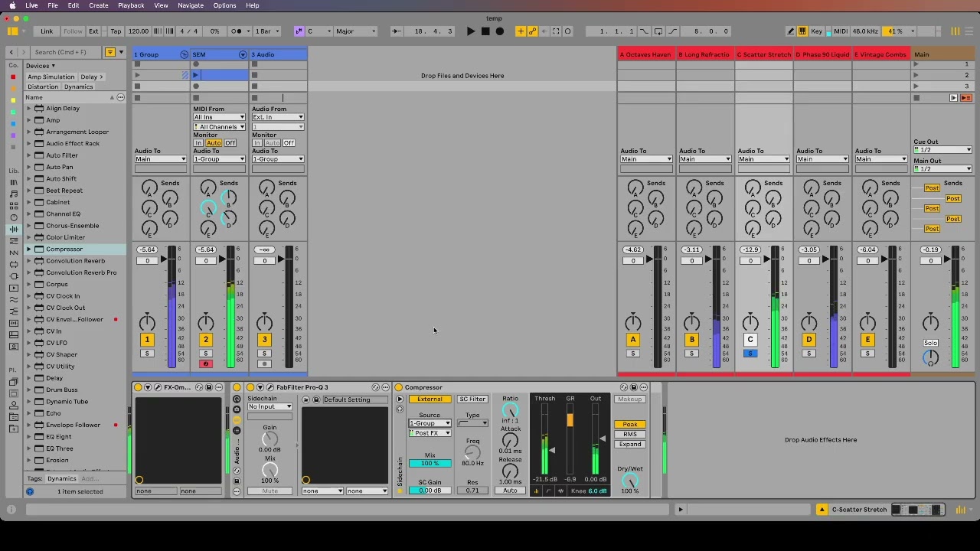Click the SEM track fold arrow
The image size is (980, 551).
243,54
